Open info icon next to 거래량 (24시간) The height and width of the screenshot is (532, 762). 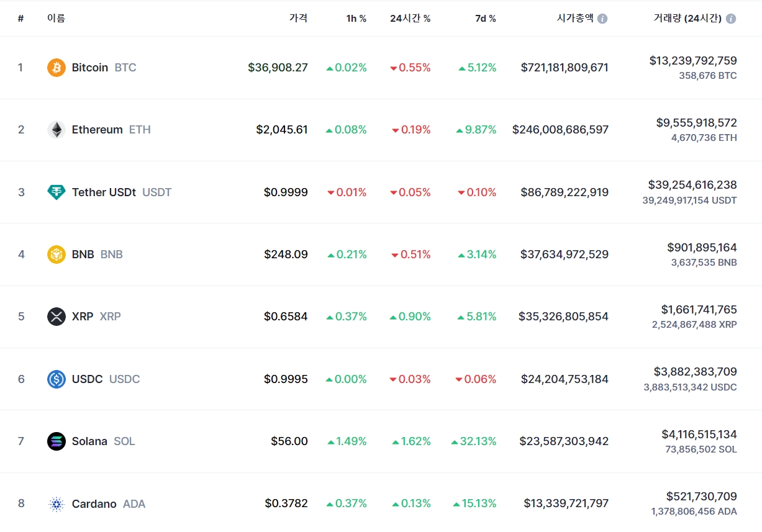pos(731,19)
